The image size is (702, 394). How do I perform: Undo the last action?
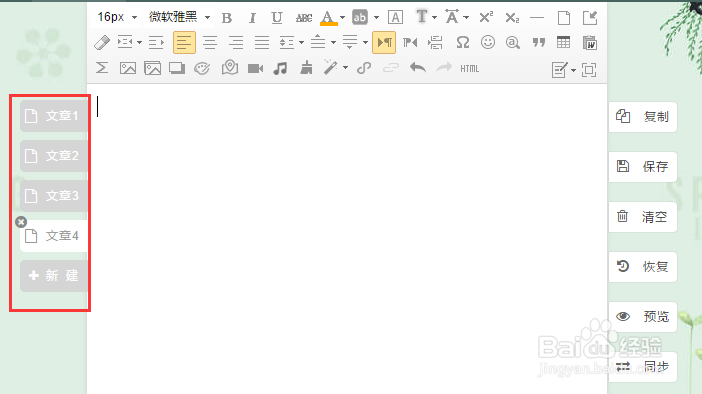coord(418,68)
